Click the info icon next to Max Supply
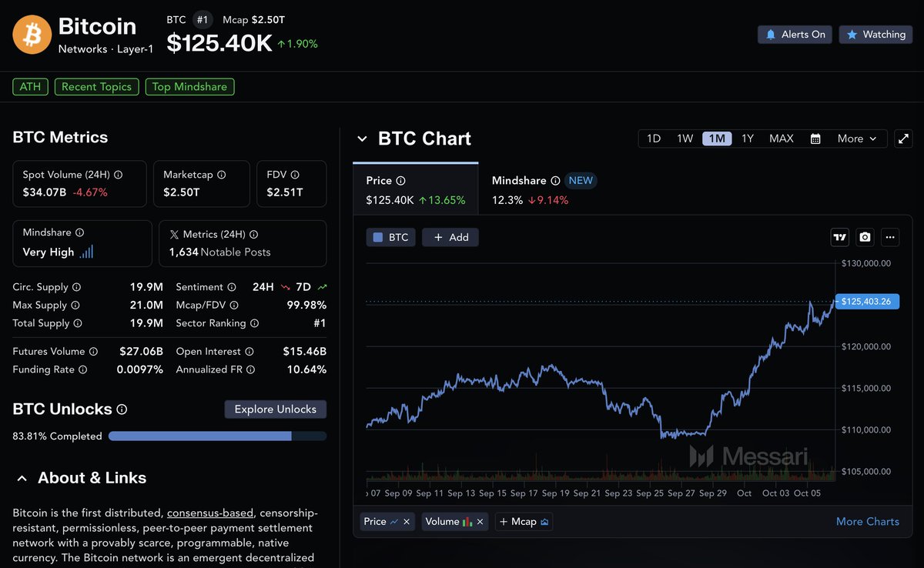Viewport: 924px width, 568px height. coord(75,306)
